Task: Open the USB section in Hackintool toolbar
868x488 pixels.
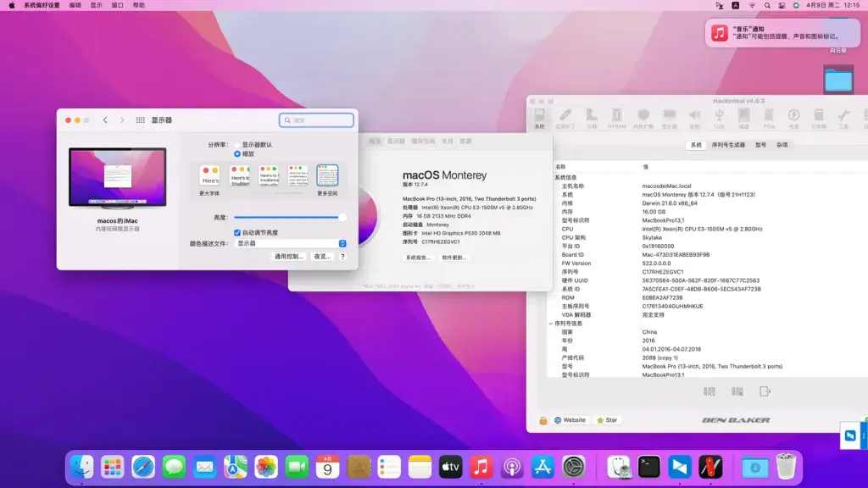Action: 719,118
